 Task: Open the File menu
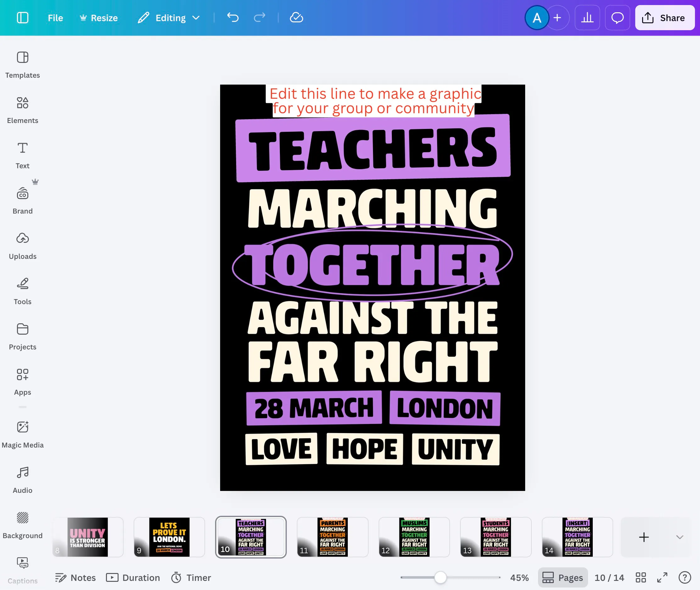(x=55, y=18)
